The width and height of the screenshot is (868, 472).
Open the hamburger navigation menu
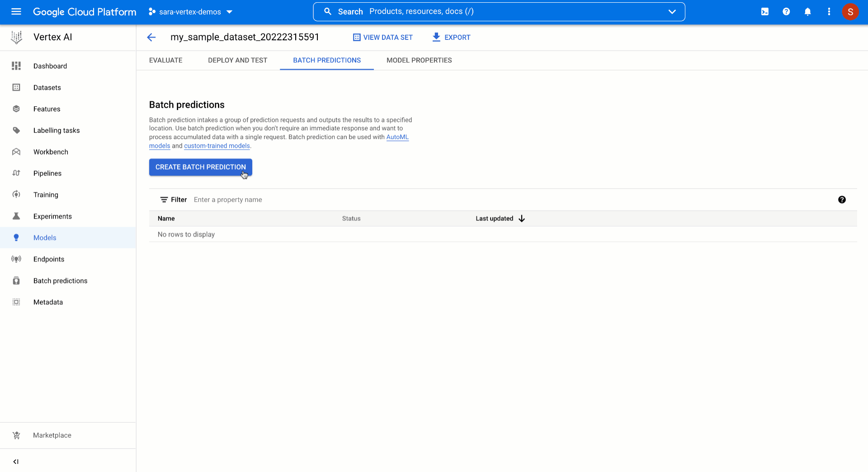click(16, 12)
